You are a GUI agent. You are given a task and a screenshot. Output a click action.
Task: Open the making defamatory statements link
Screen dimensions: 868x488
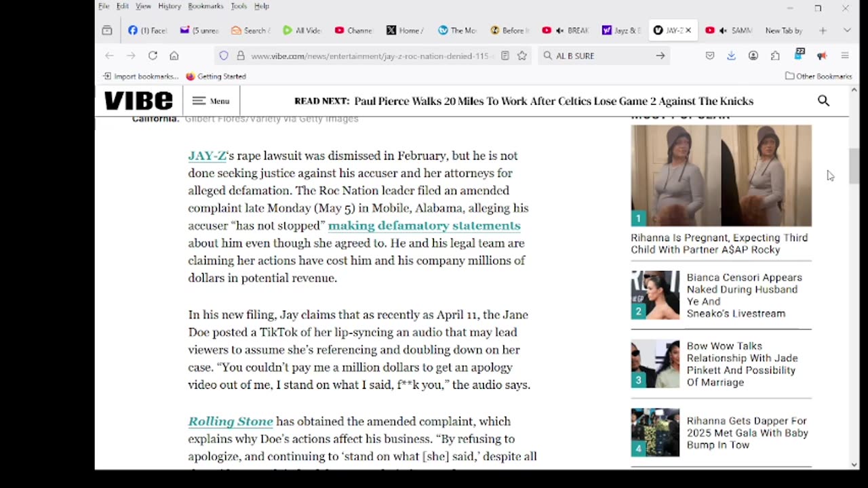(x=424, y=226)
